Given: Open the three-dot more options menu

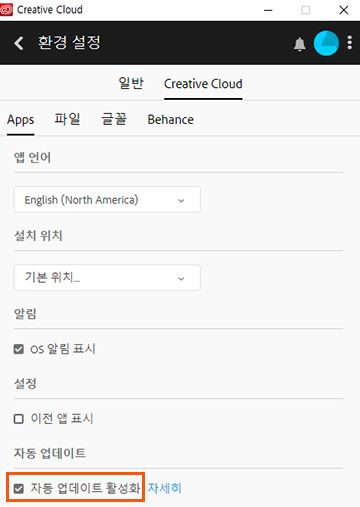Looking at the screenshot, I should (349, 43).
